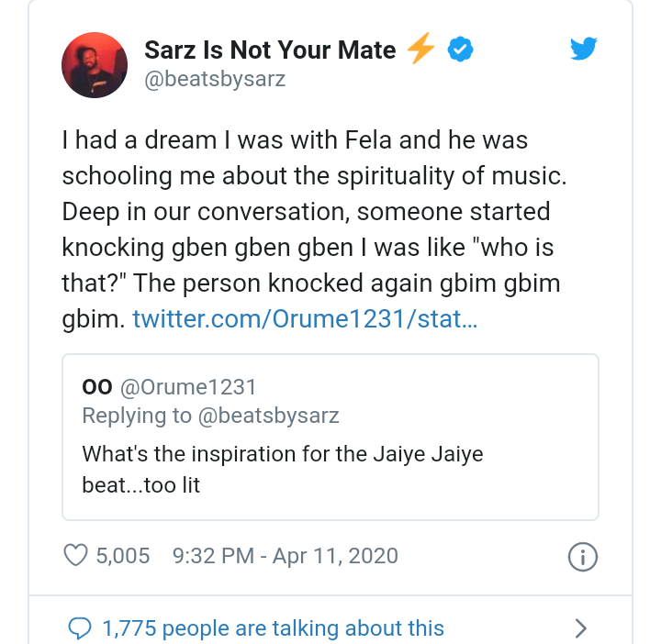View "1,775 people are talking about this"
661x644 pixels.
point(273,628)
